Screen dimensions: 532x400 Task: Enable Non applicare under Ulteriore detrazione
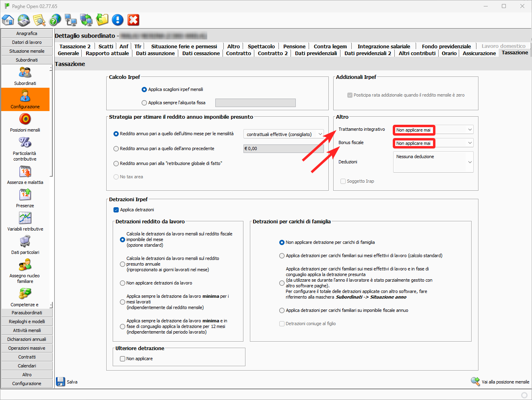[123, 359]
